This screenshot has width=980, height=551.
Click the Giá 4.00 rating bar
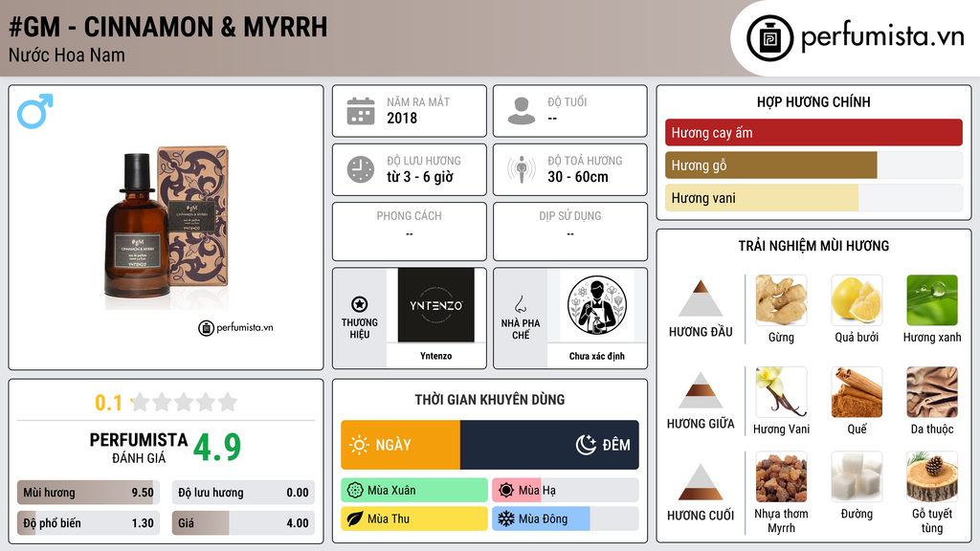pos(243,523)
